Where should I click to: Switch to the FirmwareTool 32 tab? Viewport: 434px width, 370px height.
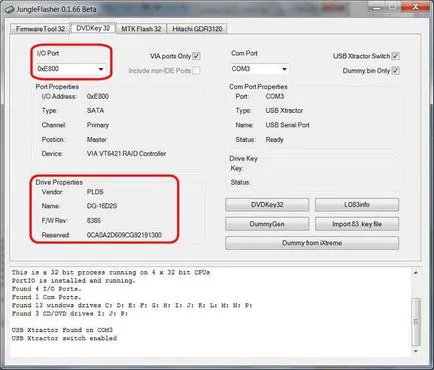[x=40, y=29]
